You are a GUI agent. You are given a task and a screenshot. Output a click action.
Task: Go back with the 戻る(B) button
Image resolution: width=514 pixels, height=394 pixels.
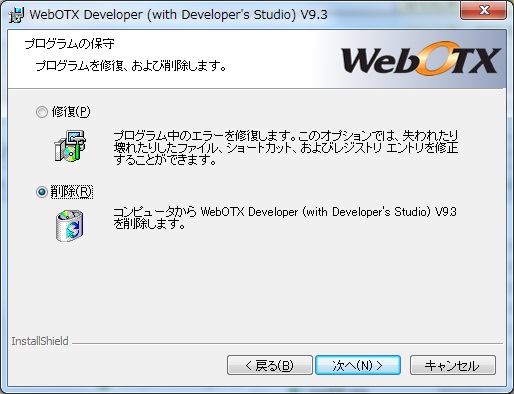pyautogui.click(x=270, y=365)
